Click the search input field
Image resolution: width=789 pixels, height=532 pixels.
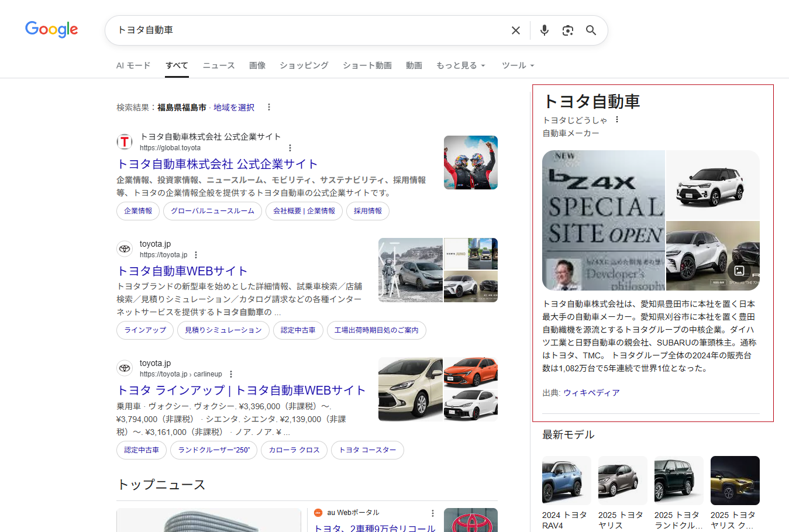click(304, 30)
